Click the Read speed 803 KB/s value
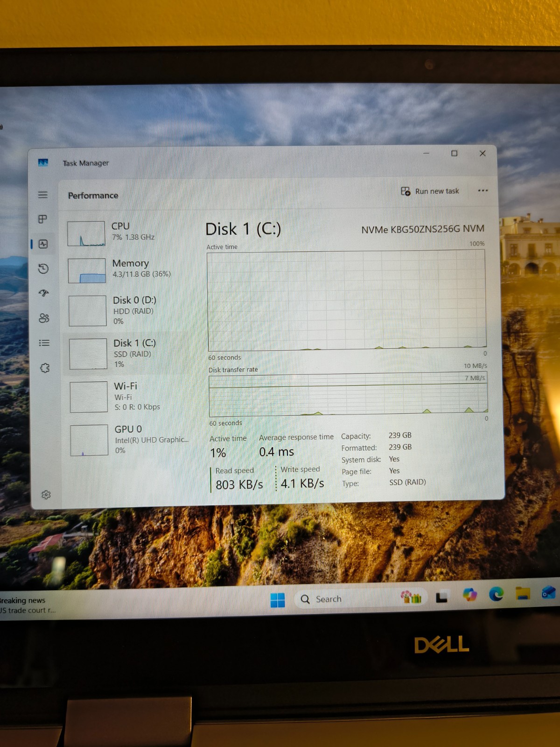This screenshot has height=747, width=560. tap(239, 485)
